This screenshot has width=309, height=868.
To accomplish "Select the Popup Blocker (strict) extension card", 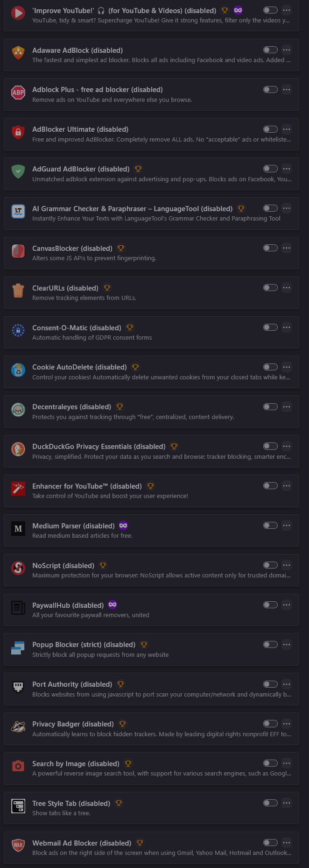I will (x=205, y=650).
